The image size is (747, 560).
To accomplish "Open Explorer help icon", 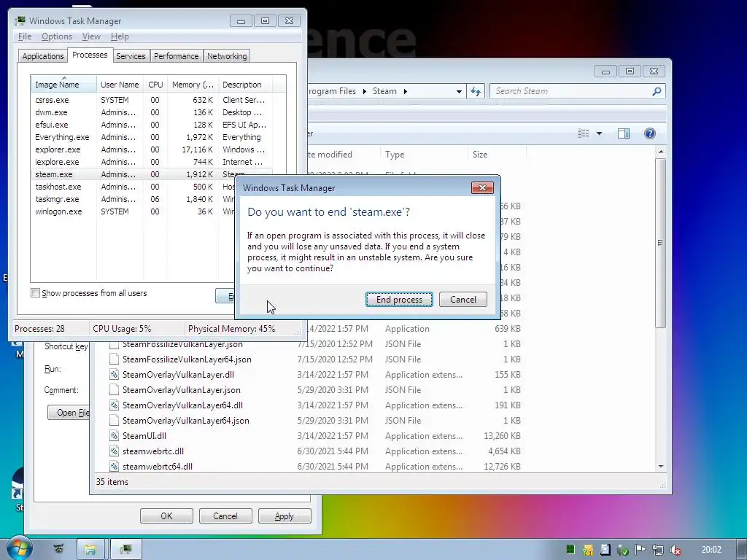I will pyautogui.click(x=650, y=133).
